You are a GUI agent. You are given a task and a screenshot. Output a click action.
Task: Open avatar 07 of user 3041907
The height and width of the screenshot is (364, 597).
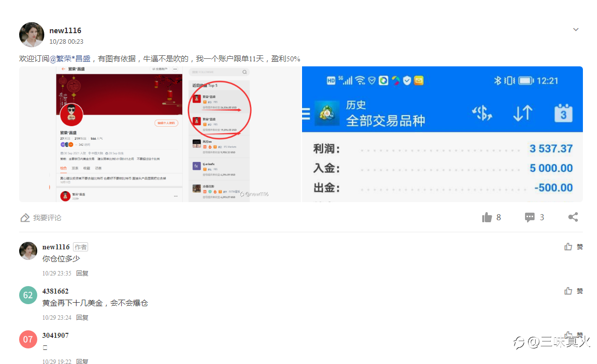(28, 339)
